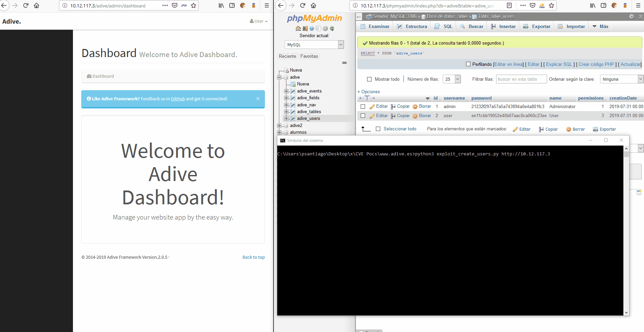Viewport: 644px width, 332px height.
Task: Sort by the username column header
Action: (x=454, y=98)
